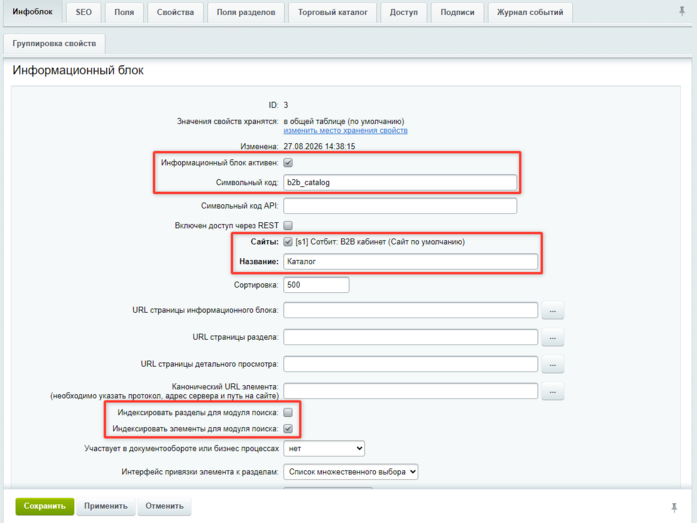Go to the Поля разделов tab
The image size is (697, 523).
[246, 12]
